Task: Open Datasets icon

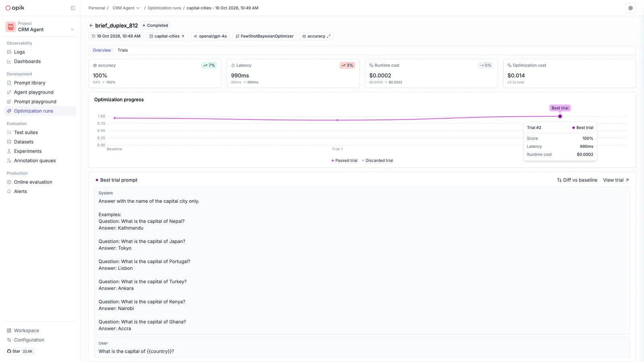Action: point(9,142)
